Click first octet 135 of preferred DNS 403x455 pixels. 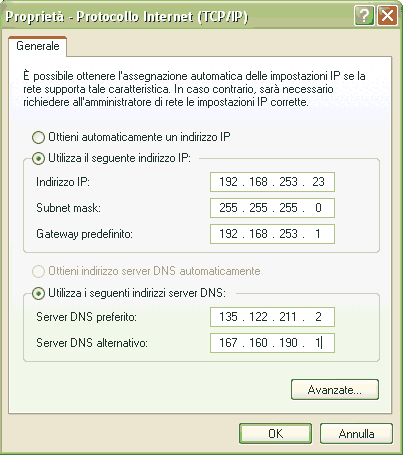click(228, 317)
